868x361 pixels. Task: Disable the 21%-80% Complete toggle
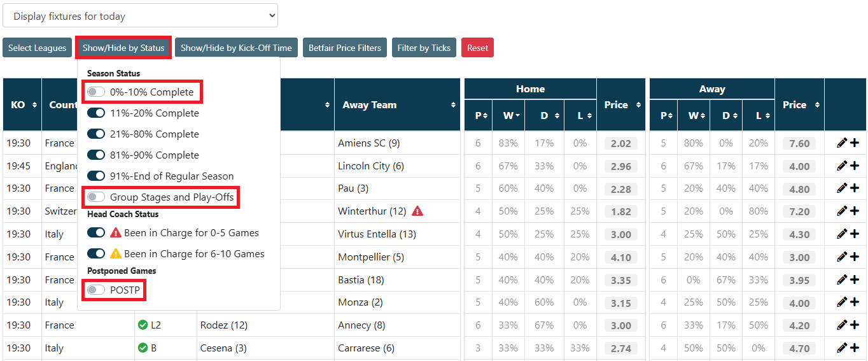point(96,134)
